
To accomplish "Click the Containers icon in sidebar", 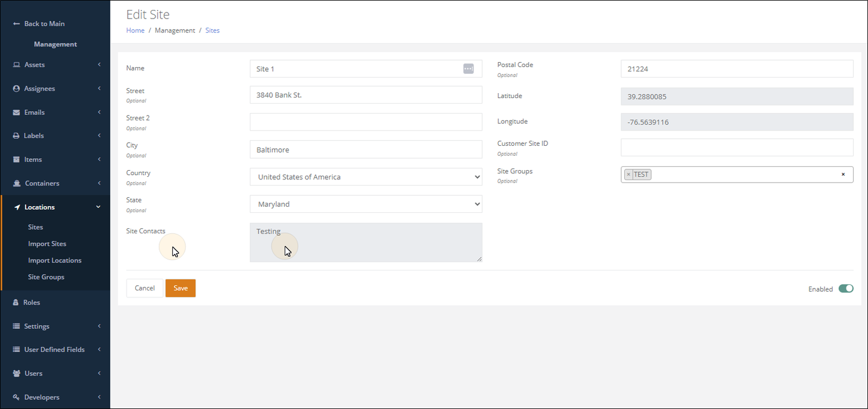I will click(17, 183).
